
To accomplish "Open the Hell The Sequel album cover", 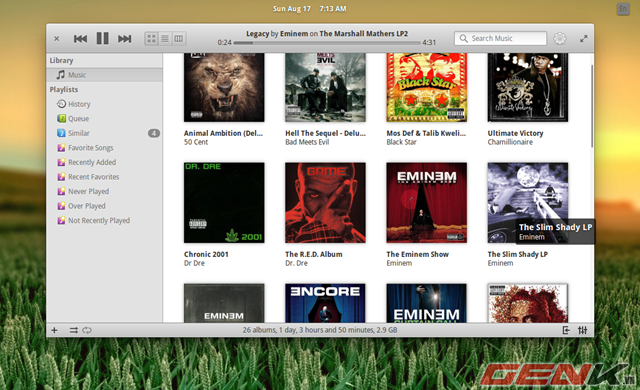I will coord(325,87).
